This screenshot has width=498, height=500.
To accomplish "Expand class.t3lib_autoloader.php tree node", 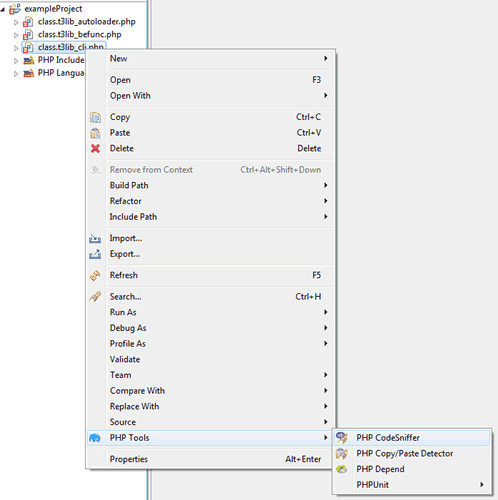I will point(16,22).
